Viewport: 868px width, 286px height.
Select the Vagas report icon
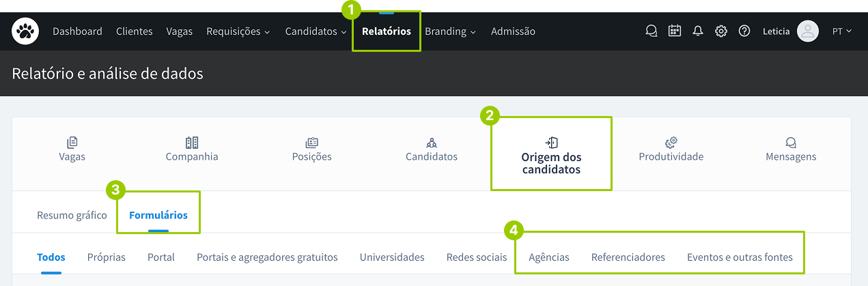coord(72,143)
